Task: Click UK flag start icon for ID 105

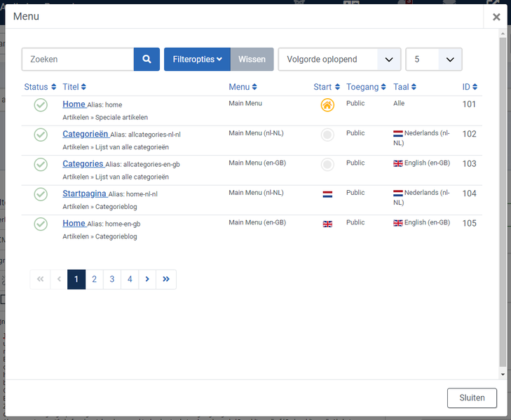Action: click(x=327, y=224)
